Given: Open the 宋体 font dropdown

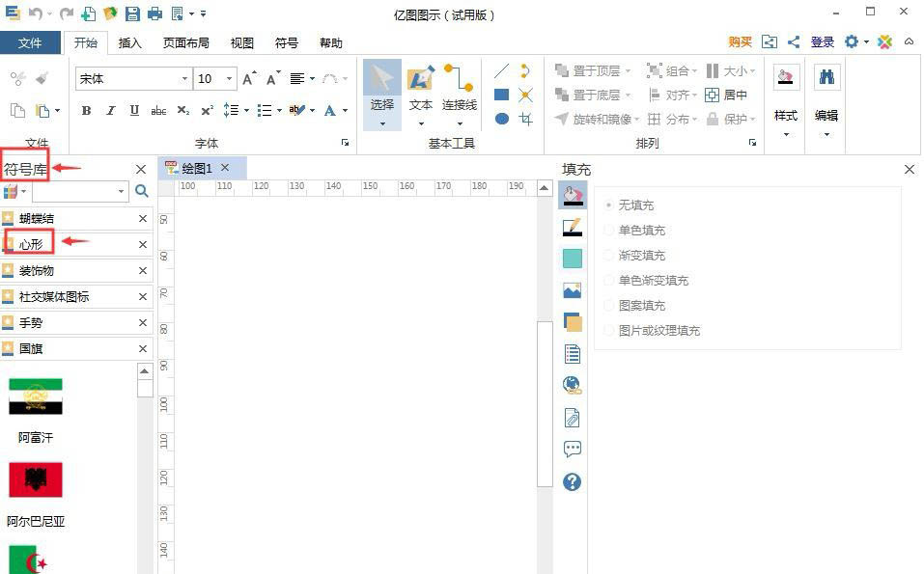Looking at the screenshot, I should [184, 78].
